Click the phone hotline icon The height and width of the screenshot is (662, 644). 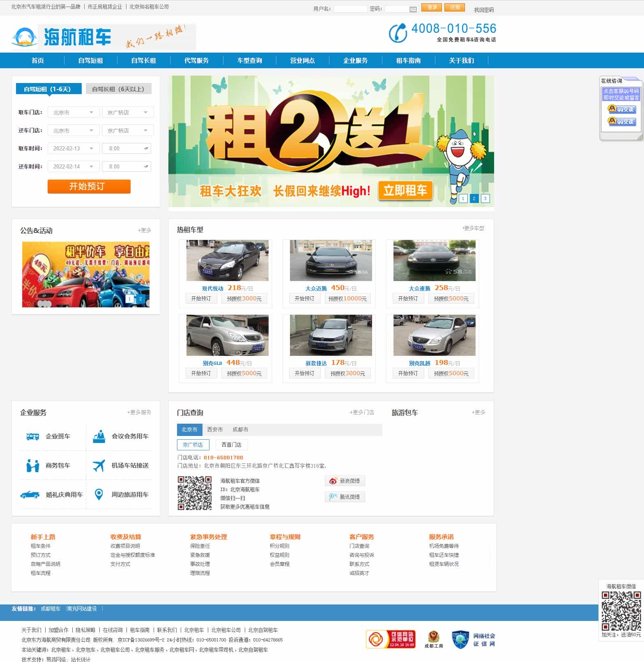click(x=398, y=33)
